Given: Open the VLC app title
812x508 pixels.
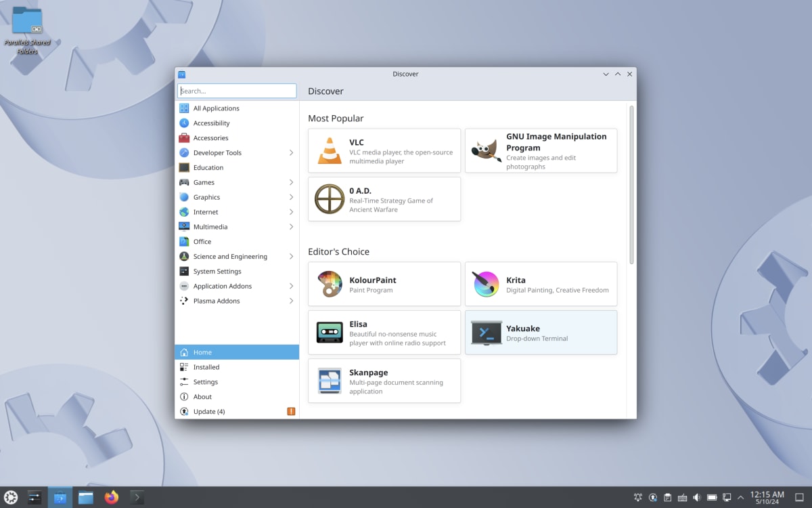Looking at the screenshot, I should 357,142.
